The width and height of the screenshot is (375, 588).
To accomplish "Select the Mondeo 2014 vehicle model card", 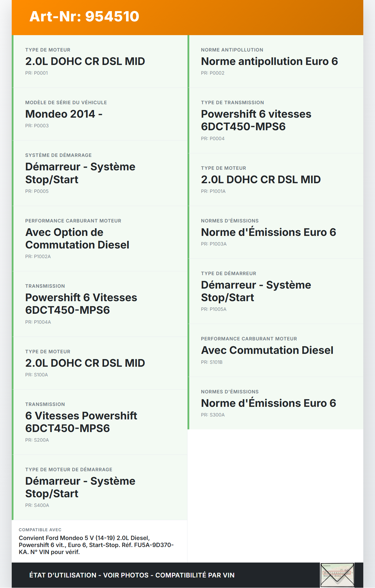I will (100, 114).
